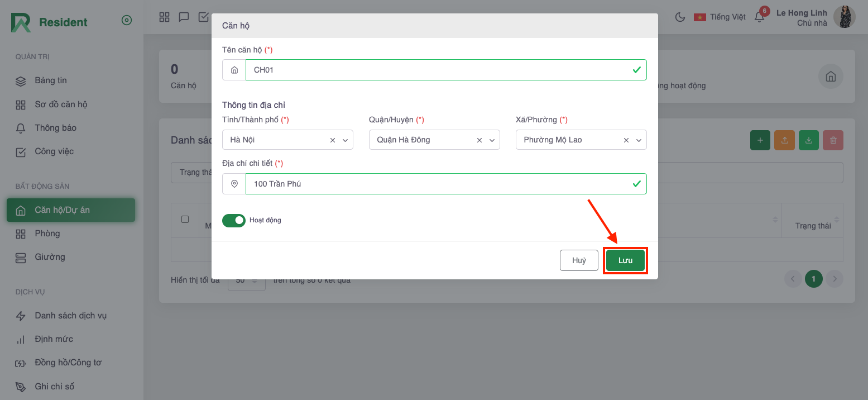This screenshot has height=400, width=868.
Task: Switch language via Tiếng Việt selector
Action: pyautogui.click(x=720, y=17)
